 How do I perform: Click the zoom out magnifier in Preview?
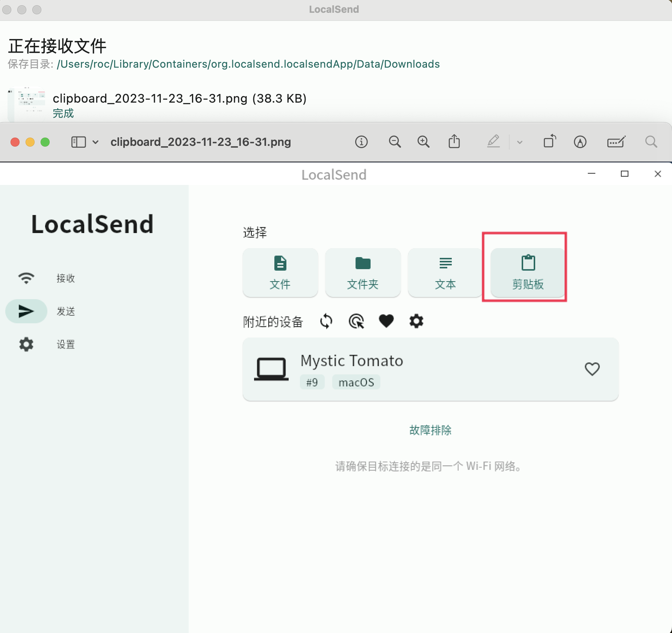coord(394,142)
